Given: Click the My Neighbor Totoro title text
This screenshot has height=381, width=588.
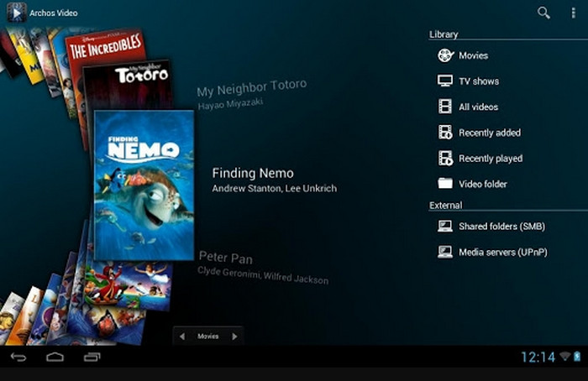Looking at the screenshot, I should pos(252,88).
